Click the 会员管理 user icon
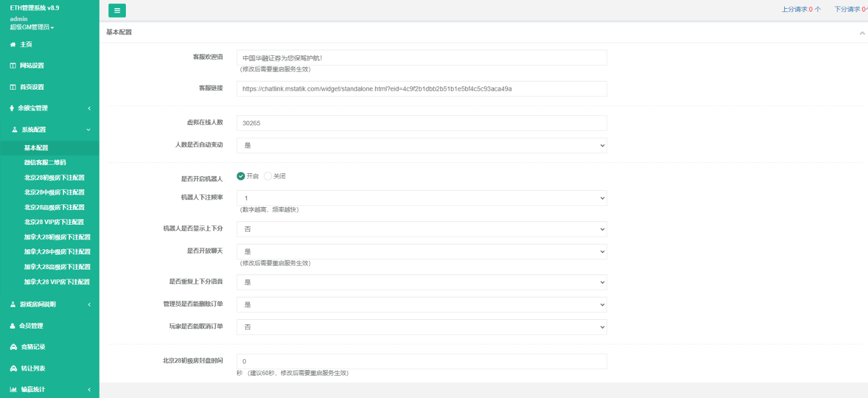The image size is (868, 398). pos(13,326)
